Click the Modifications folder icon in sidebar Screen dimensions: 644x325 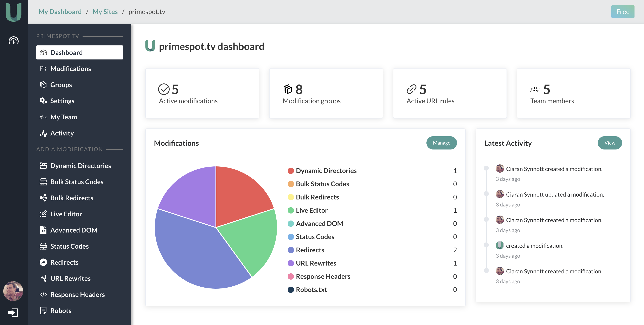tap(43, 69)
